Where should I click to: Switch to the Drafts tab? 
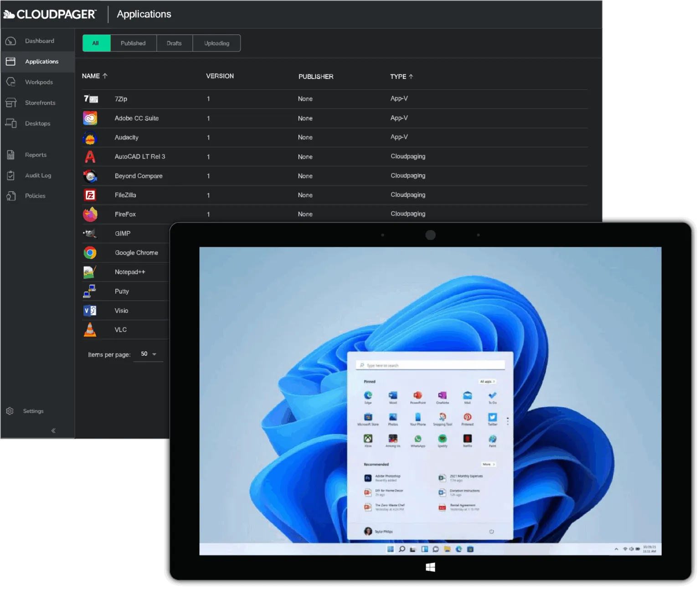coord(174,43)
